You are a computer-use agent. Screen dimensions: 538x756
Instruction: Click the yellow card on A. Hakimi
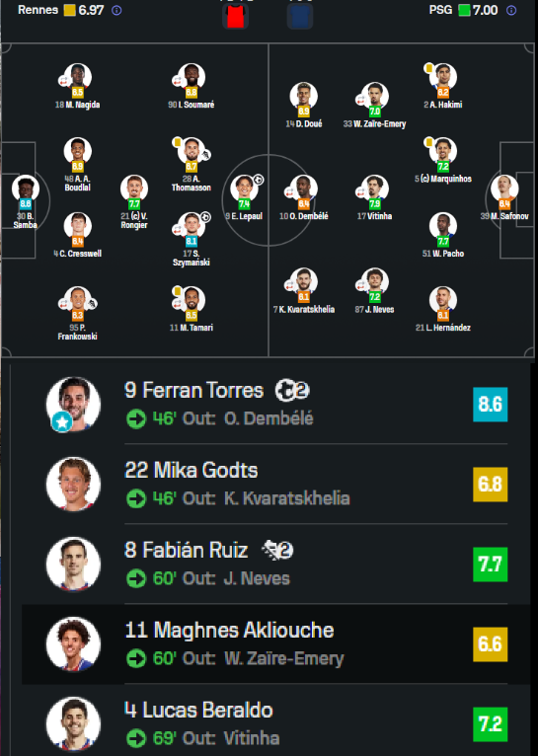428,68
